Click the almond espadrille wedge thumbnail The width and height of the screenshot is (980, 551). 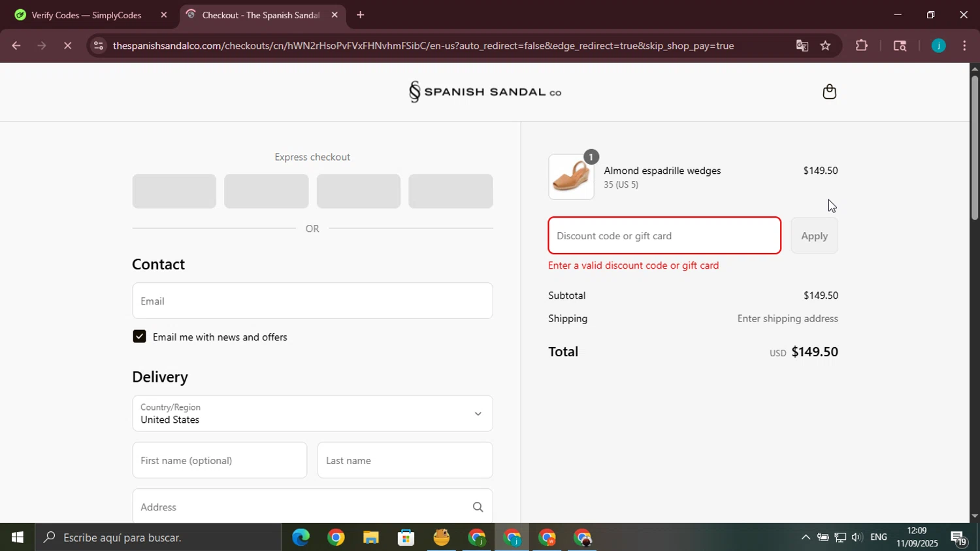click(x=571, y=177)
